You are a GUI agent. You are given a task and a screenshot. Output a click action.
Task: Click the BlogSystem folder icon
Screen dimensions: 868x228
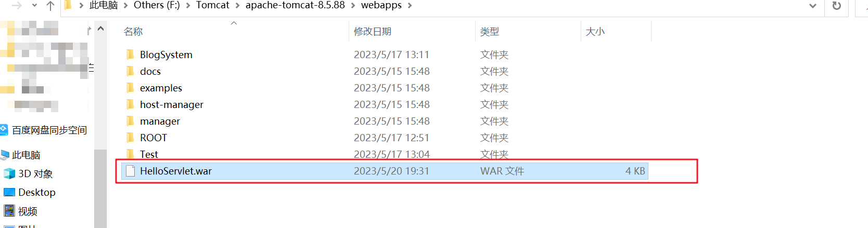point(130,55)
